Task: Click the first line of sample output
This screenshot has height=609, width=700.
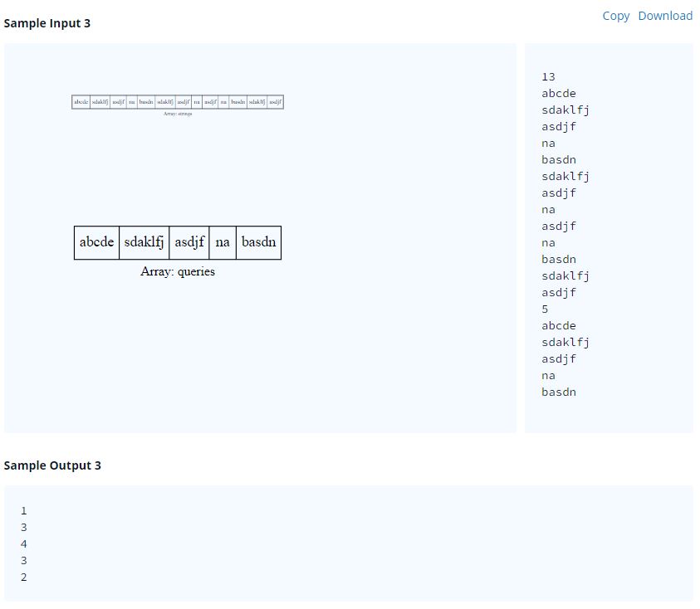Action: coord(24,511)
